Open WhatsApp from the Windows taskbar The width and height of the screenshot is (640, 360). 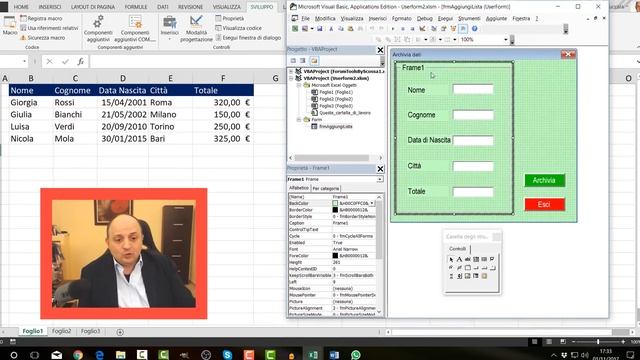click(356, 355)
